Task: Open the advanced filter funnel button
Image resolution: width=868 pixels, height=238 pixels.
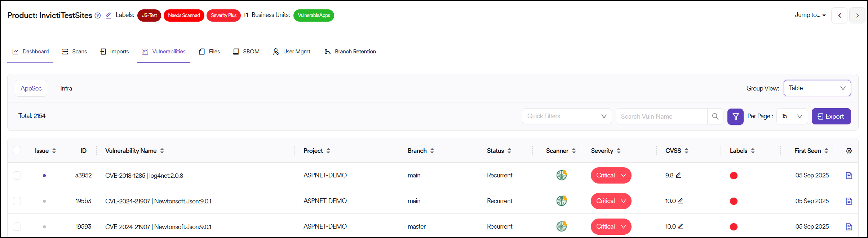Action: pyautogui.click(x=735, y=116)
